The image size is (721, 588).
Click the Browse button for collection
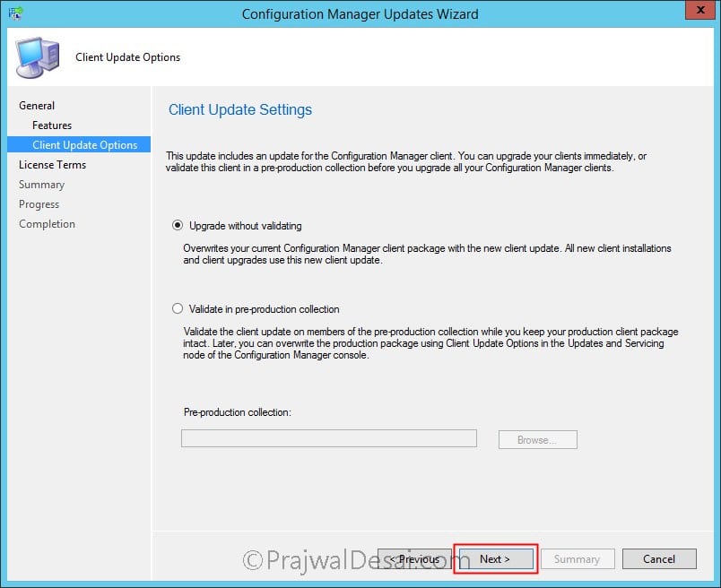pos(537,439)
